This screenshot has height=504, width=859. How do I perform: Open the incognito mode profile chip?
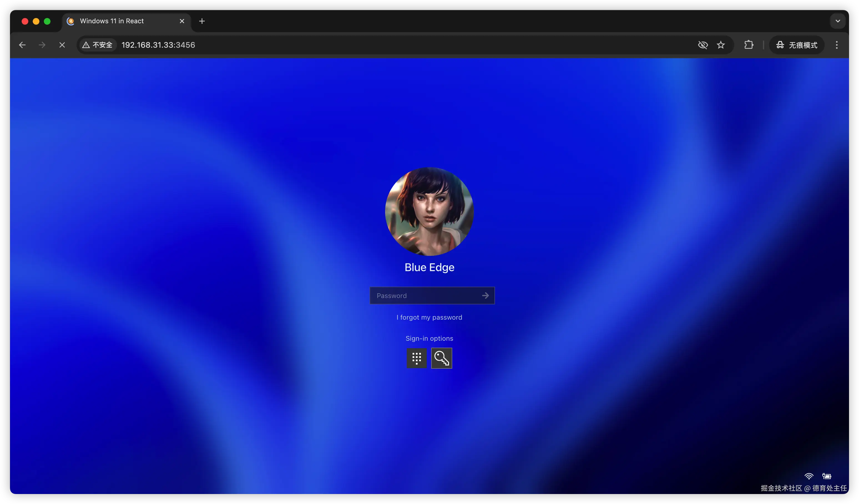pos(796,45)
